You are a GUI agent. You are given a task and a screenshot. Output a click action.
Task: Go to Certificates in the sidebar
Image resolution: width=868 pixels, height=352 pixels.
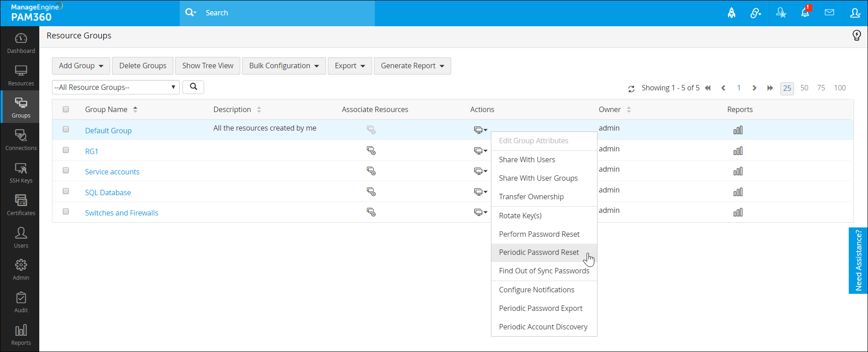coord(21,205)
